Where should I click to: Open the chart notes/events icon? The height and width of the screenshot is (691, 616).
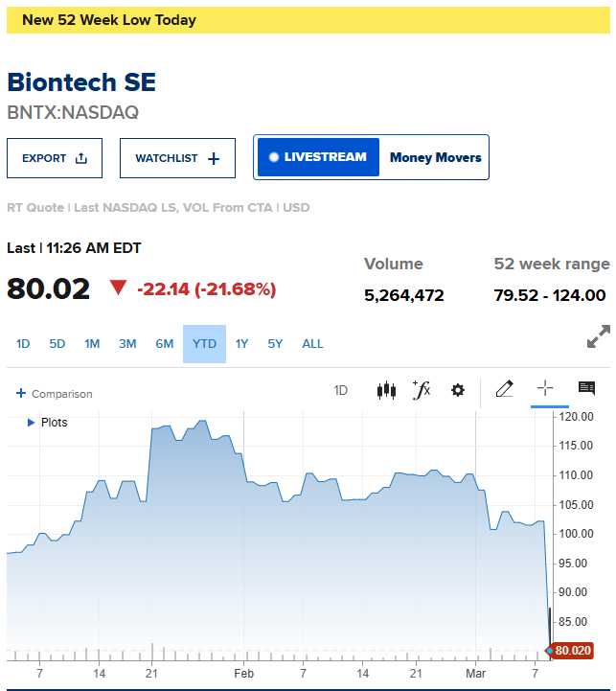(586, 388)
